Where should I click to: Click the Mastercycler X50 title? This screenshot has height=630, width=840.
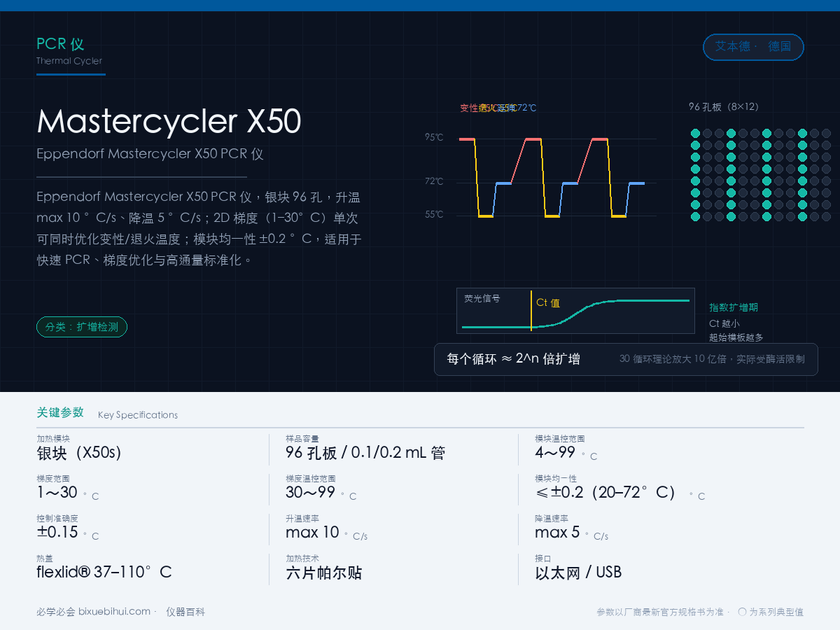click(x=169, y=121)
